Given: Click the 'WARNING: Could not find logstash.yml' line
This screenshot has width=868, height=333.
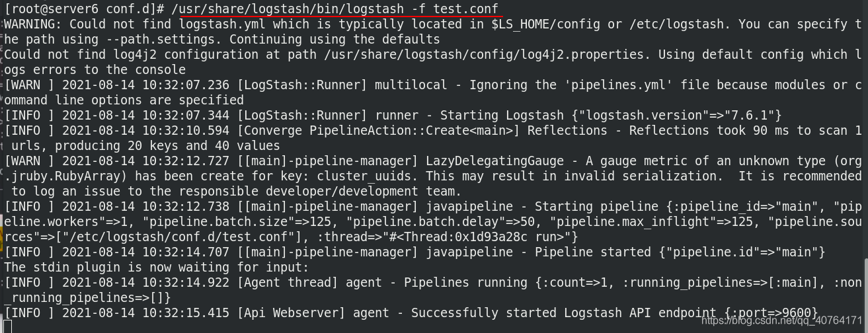Looking at the screenshot, I should [434, 24].
